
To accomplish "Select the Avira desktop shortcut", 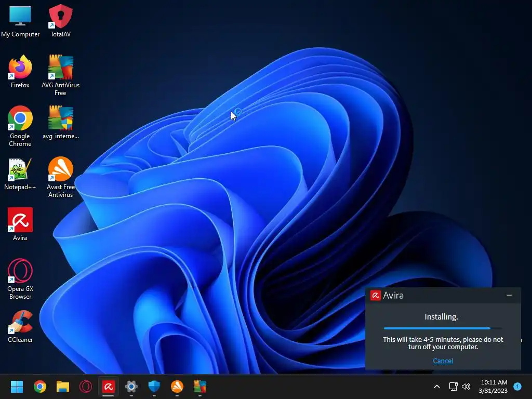I will [x=20, y=224].
